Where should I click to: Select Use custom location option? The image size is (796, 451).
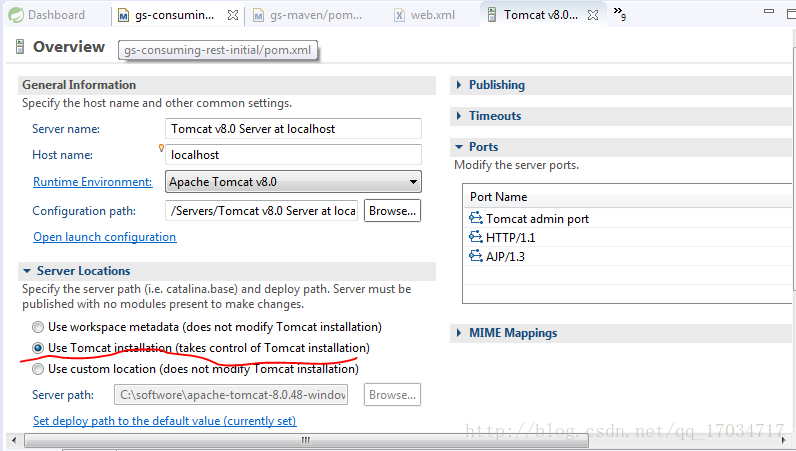click(38, 369)
